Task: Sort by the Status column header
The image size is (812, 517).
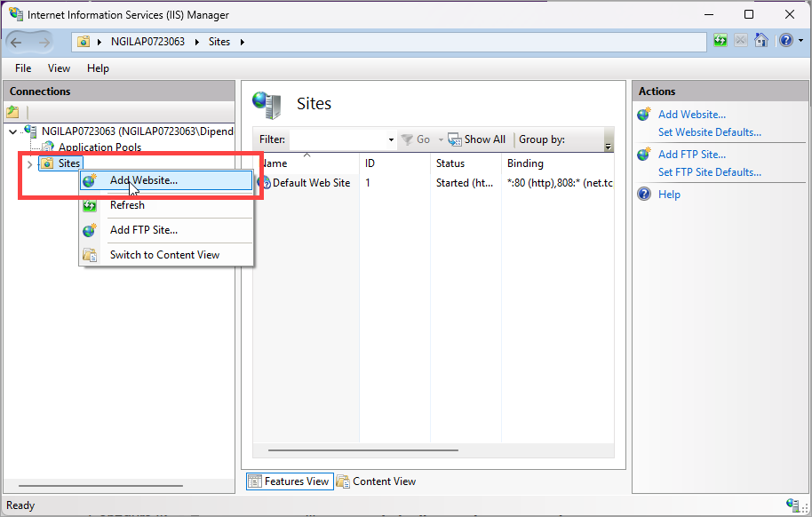Action: 466,163
